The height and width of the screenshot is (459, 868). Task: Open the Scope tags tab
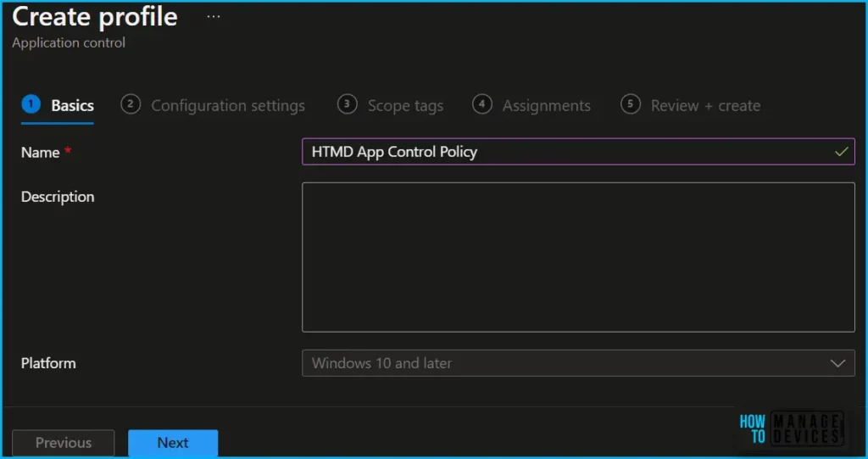pos(405,106)
